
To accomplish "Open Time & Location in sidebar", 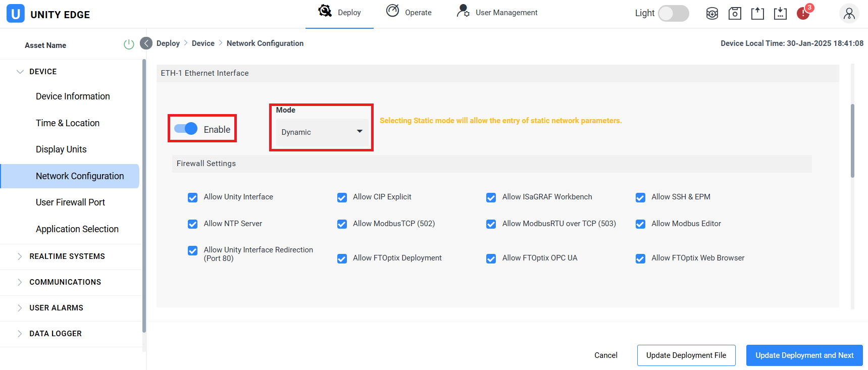I will pos(68,123).
